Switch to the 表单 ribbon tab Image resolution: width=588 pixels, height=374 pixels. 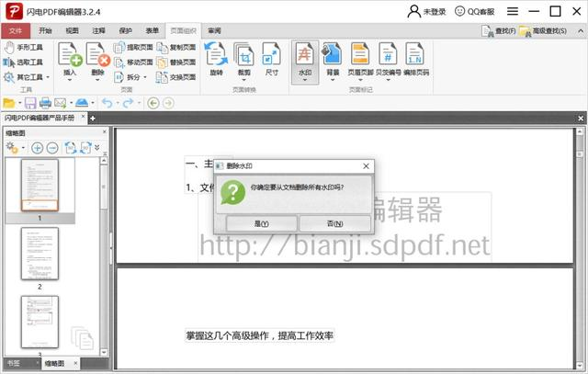pyautogui.click(x=152, y=30)
